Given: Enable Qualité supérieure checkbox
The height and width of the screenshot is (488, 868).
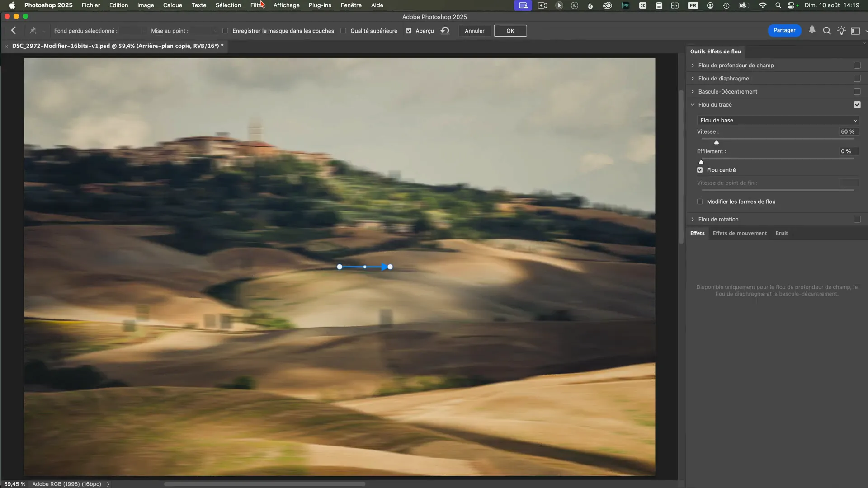Looking at the screenshot, I should (x=343, y=31).
